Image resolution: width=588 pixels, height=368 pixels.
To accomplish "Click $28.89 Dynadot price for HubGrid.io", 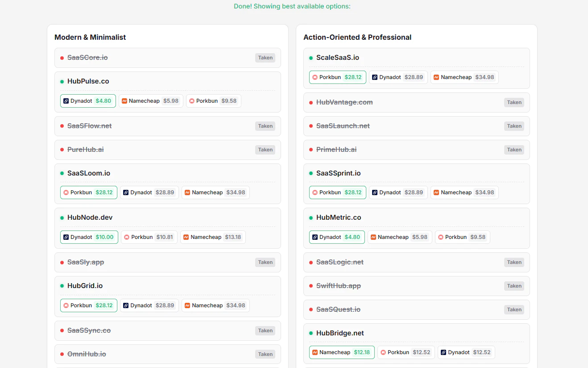I will click(165, 305).
